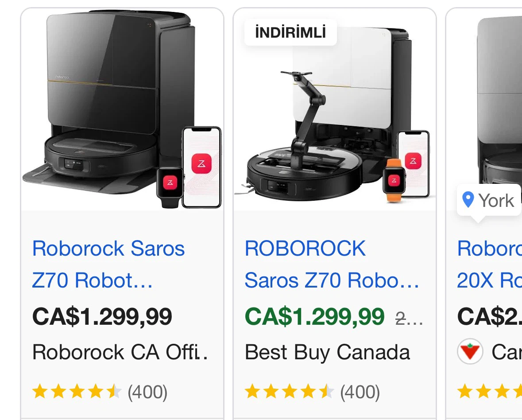This screenshot has width=522, height=420.
Task: Click the İNDİRİMLİ sale badge
Action: 290,33
